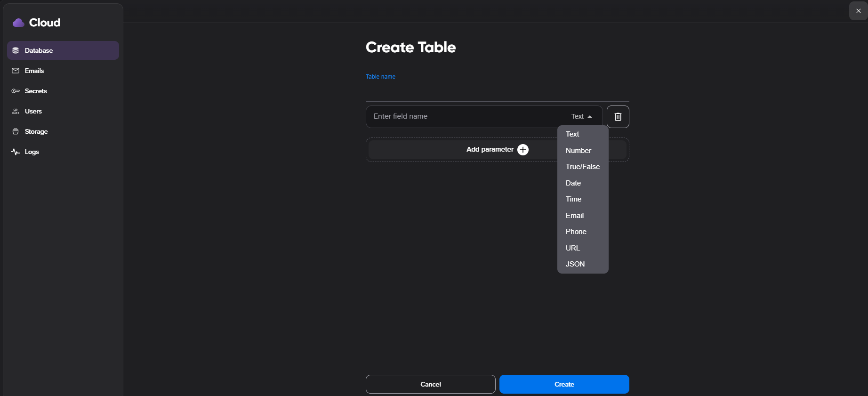Choose Time from the type list
The height and width of the screenshot is (396, 868).
(x=583, y=199)
